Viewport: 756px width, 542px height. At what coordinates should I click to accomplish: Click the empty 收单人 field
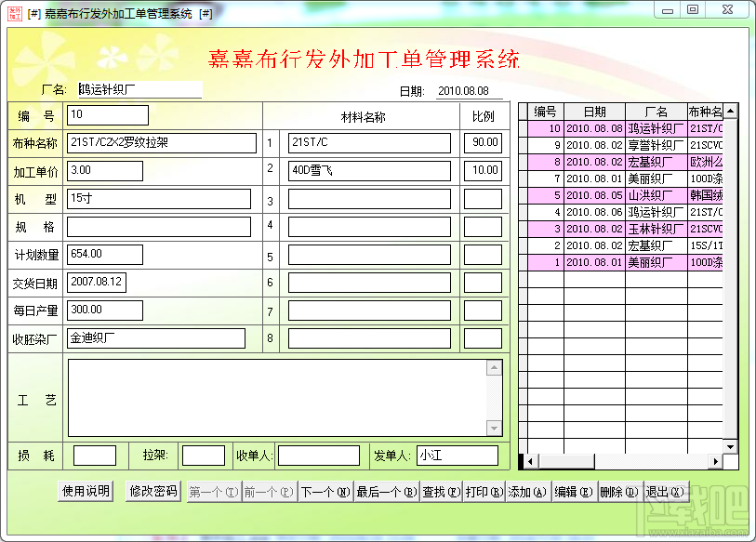(x=319, y=456)
